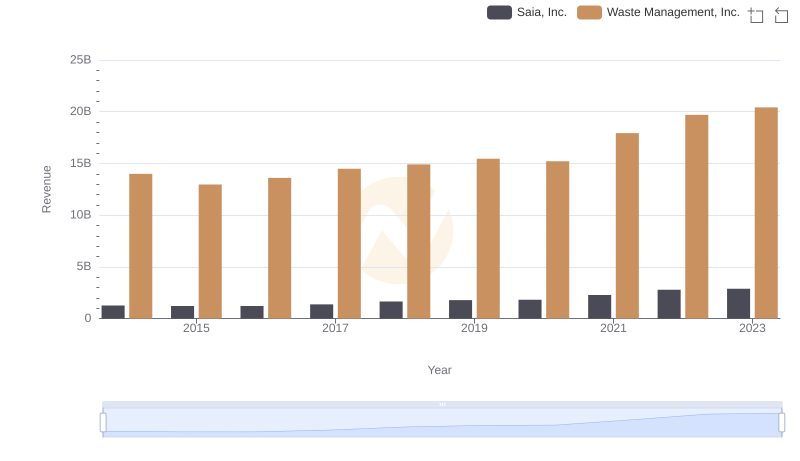The width and height of the screenshot is (800, 461).
Task: Select the Saia 2023 bar
Action: 738,304
